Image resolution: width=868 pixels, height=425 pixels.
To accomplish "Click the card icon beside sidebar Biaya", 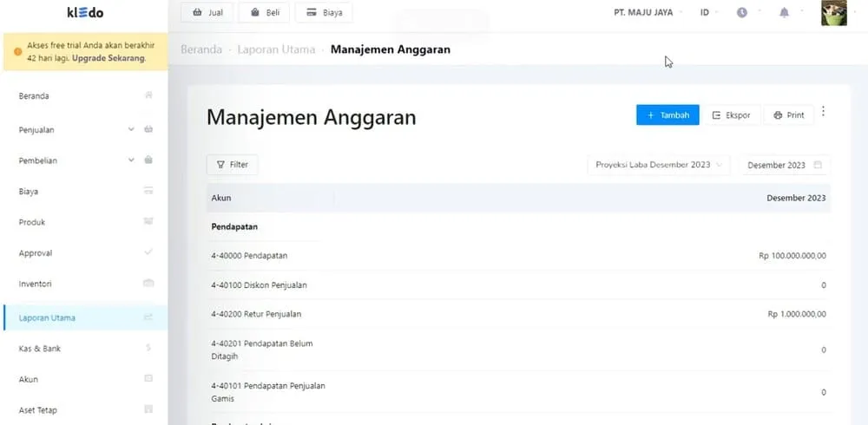I will point(148,191).
